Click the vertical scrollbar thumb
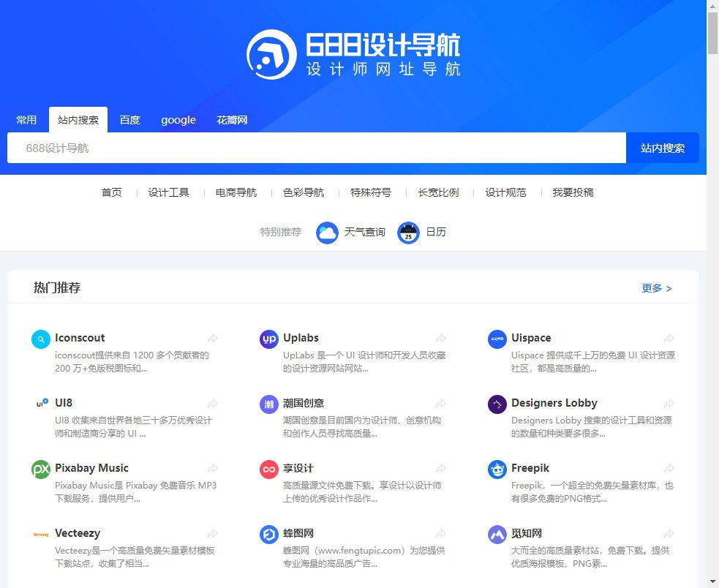Screen dimensions: 719x588 (x=712, y=34)
